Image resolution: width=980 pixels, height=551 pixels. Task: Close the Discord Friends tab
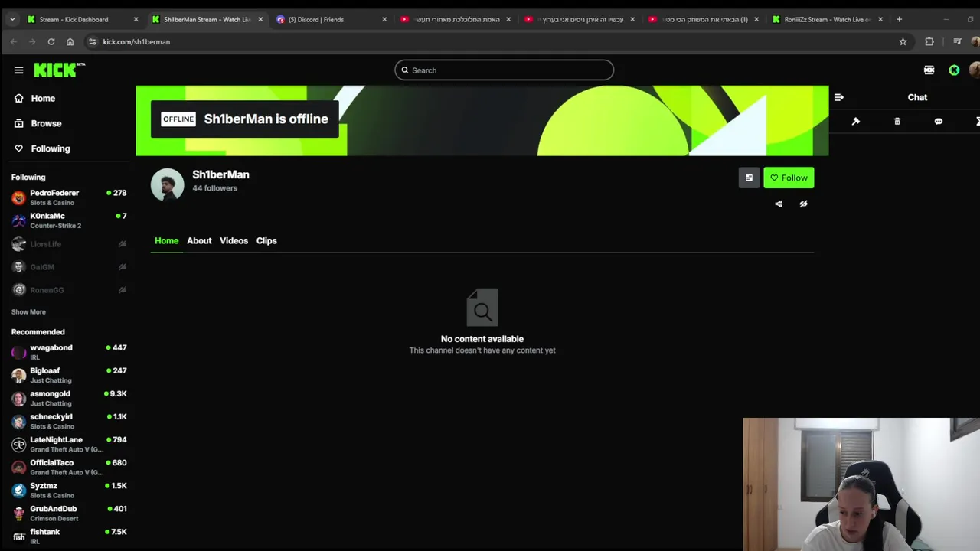pos(384,19)
